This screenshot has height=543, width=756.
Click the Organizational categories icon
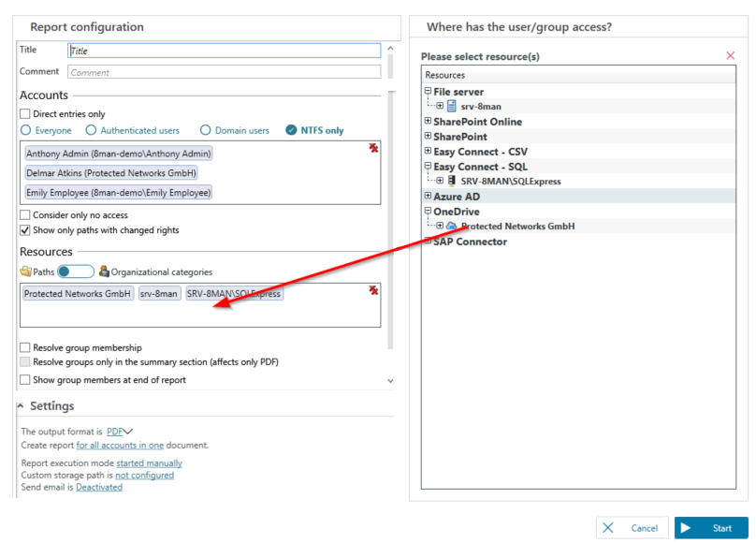(x=104, y=271)
